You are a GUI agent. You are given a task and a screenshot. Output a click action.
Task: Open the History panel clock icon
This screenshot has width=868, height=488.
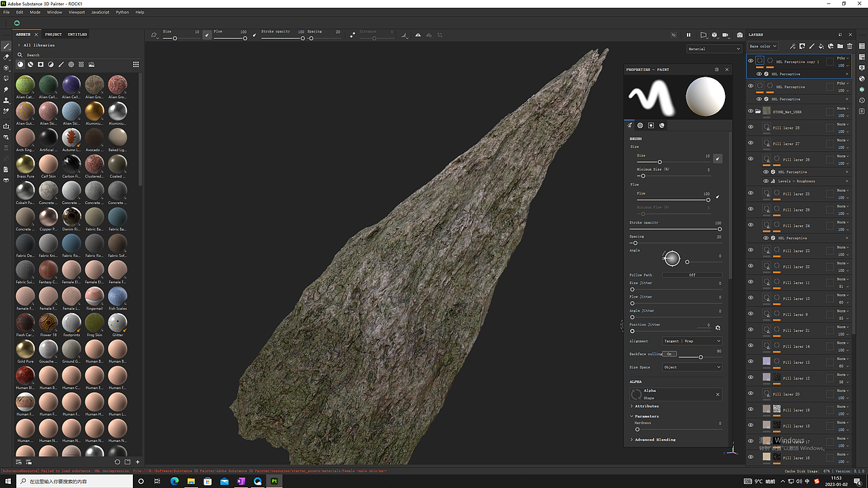(x=862, y=100)
